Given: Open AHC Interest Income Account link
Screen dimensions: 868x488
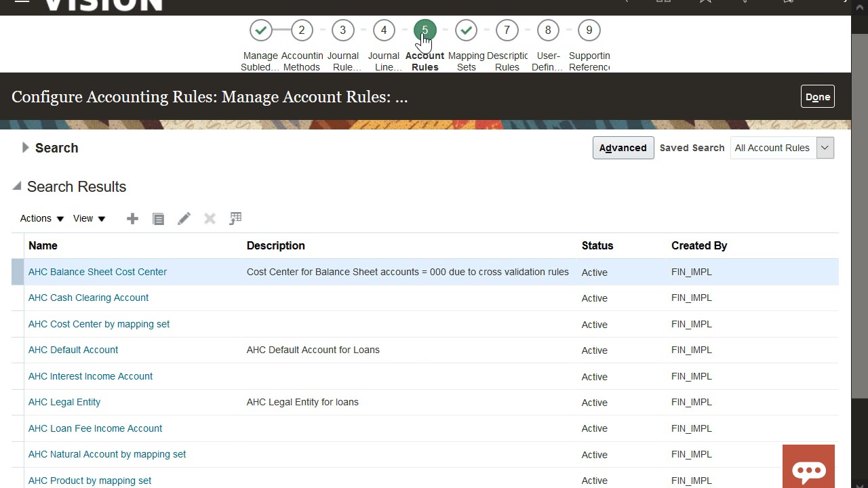Looking at the screenshot, I should (x=90, y=376).
